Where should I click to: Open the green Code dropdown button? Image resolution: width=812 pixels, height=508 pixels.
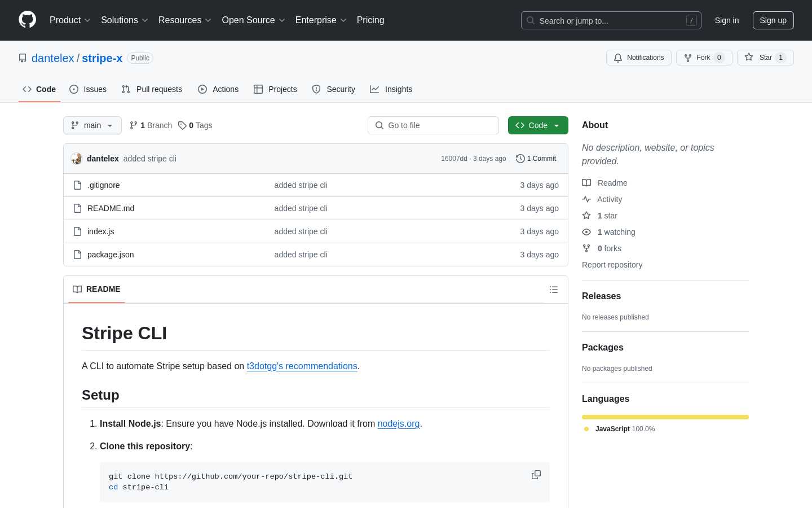coord(538,125)
